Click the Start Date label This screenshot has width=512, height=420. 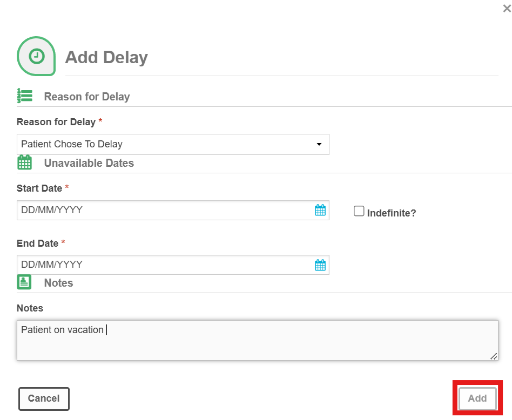39,188
